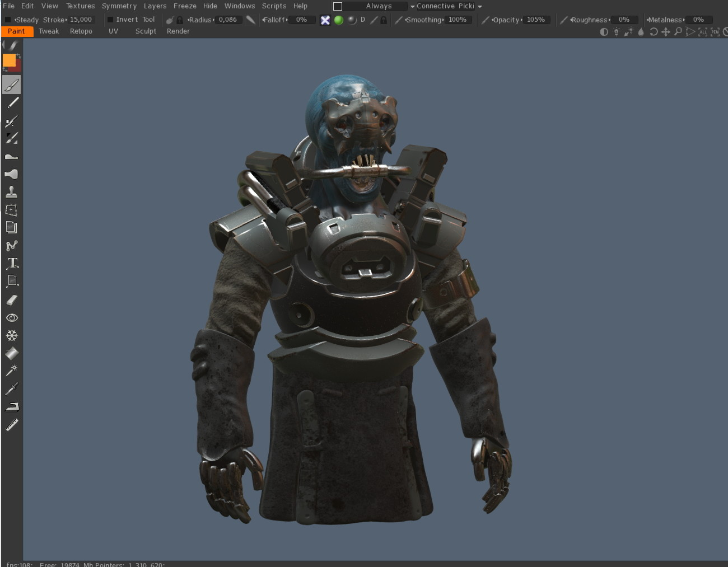728x567 pixels.
Task: Click the pan camera cross-arrows icon
Action: point(666,32)
